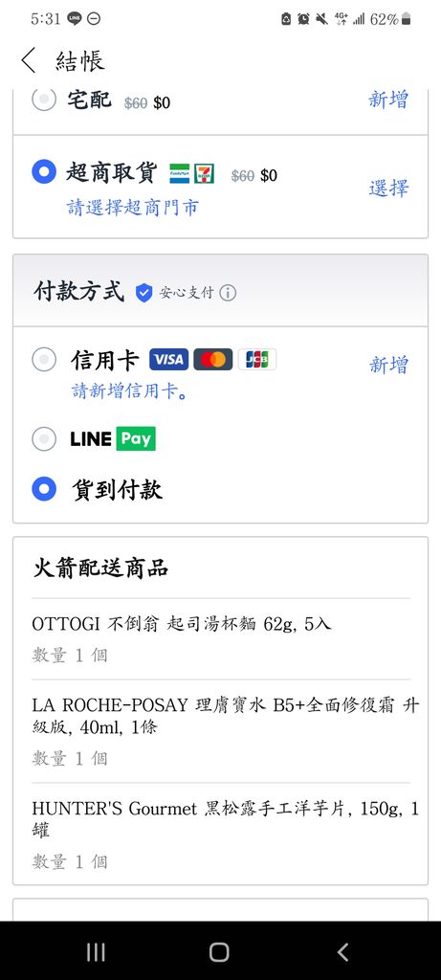Tap the 7-Eleven store logo

pyautogui.click(x=205, y=173)
